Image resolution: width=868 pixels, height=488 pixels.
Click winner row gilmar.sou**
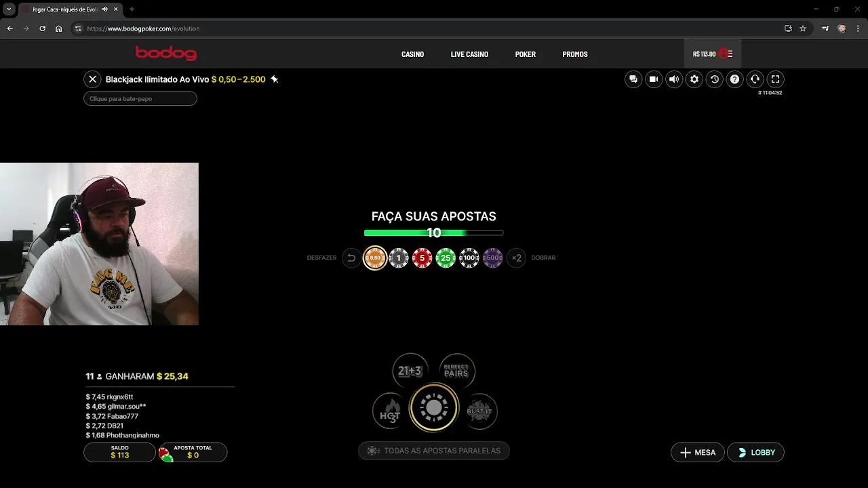tap(116, 407)
